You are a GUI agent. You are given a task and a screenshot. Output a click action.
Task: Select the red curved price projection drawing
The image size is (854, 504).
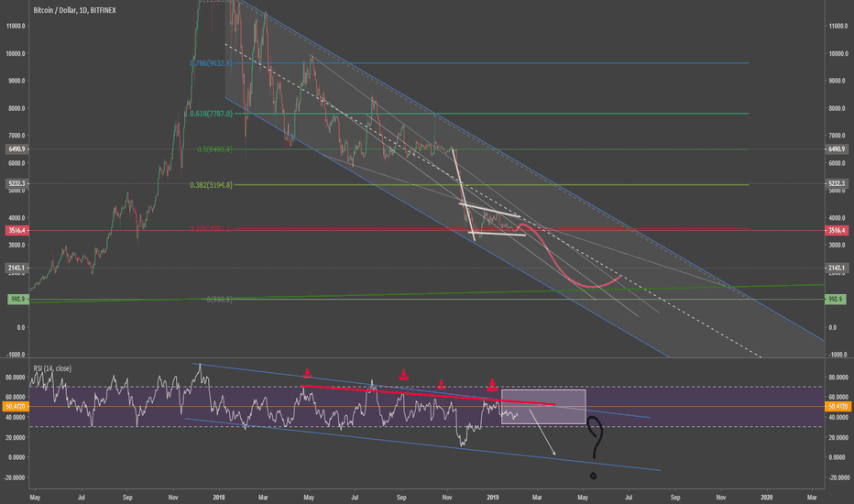click(569, 255)
